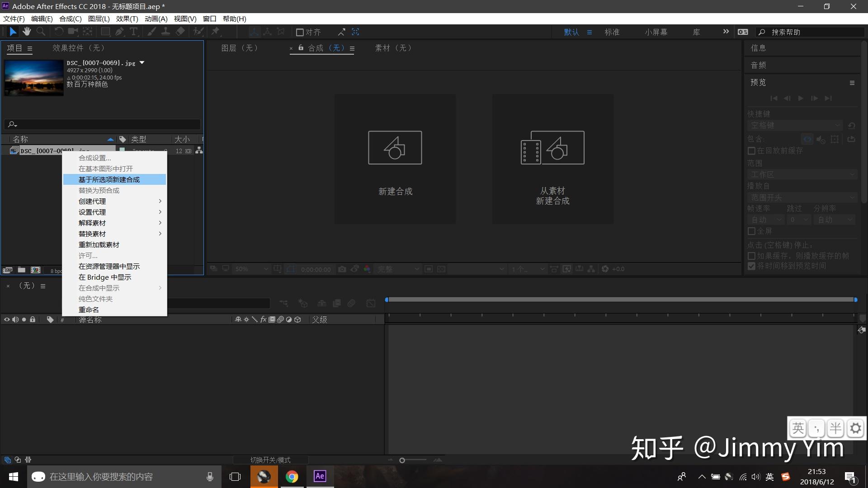868x488 pixels.
Task: Open After Effects from the taskbar
Action: [x=320, y=477]
